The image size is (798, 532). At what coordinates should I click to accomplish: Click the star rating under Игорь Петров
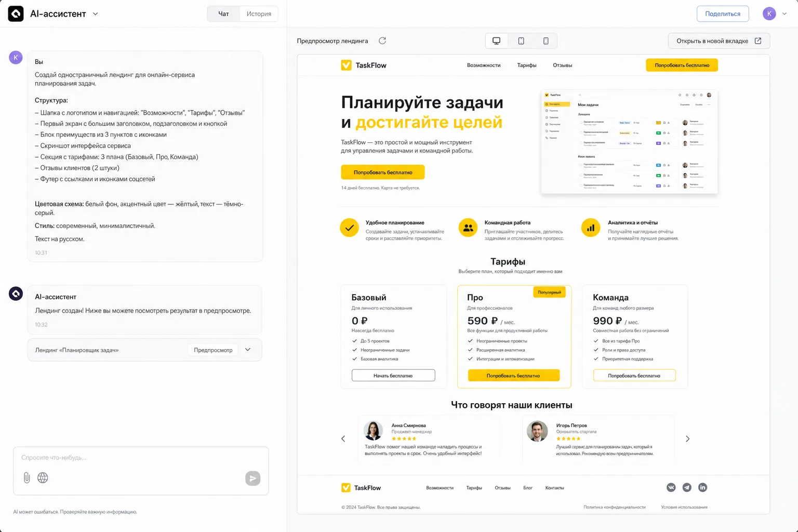tap(568, 438)
